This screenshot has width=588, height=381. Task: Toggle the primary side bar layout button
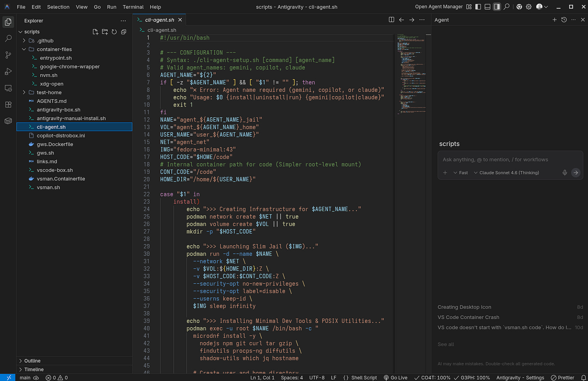pos(478,7)
